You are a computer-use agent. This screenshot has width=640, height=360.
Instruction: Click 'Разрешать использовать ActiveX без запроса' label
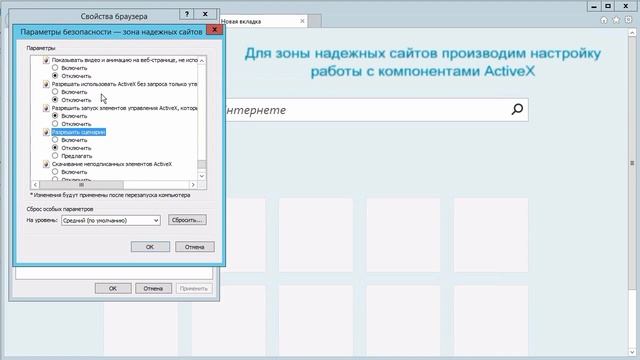pos(124,84)
